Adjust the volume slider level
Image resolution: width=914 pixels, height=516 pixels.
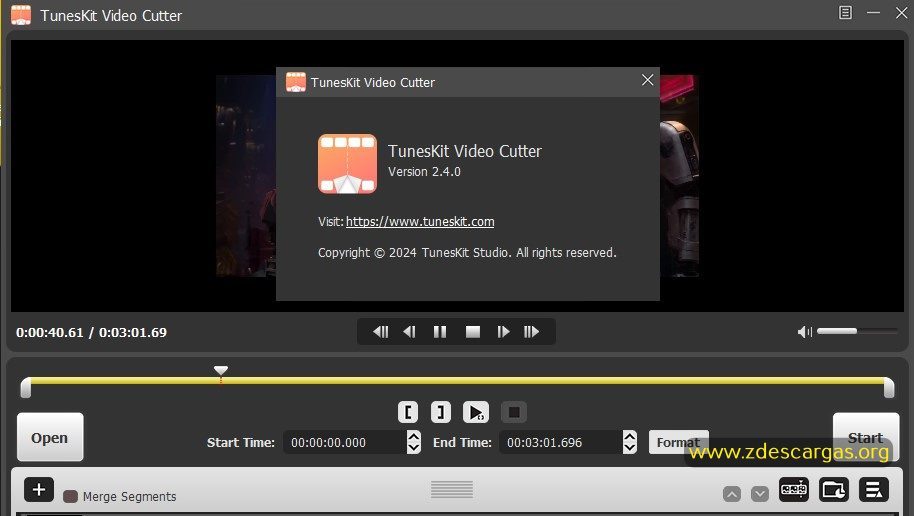point(857,331)
